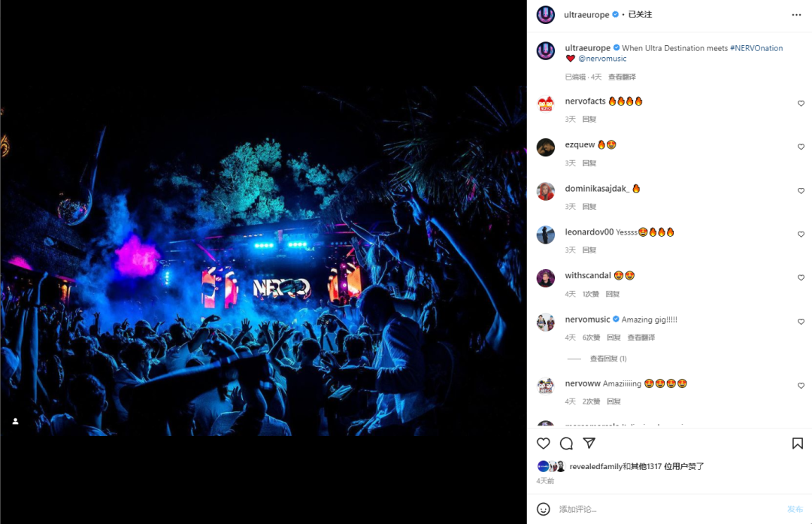Open #NERVOnation hashtag link
812x524 pixels.
(756, 48)
